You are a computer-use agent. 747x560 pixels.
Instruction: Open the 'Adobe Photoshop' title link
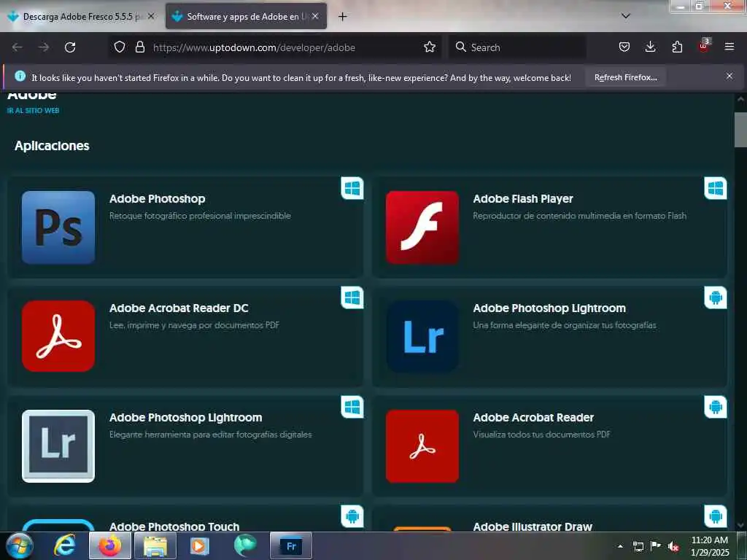[158, 198]
